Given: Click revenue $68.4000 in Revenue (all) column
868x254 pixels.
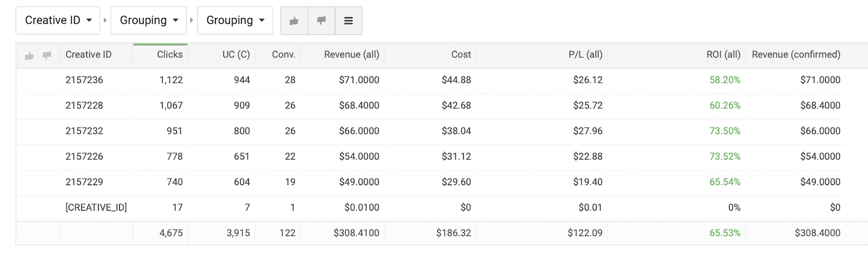Looking at the screenshot, I should pyautogui.click(x=359, y=106).
